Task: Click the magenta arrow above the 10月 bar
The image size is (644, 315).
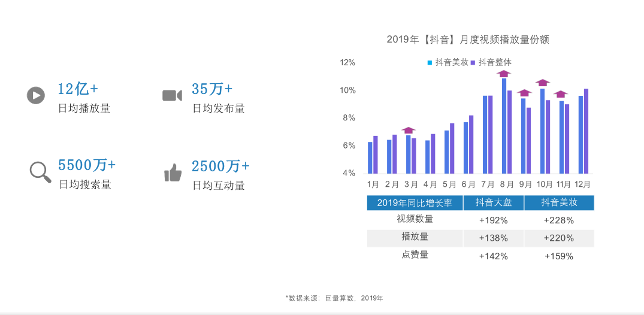Action: click(x=543, y=83)
